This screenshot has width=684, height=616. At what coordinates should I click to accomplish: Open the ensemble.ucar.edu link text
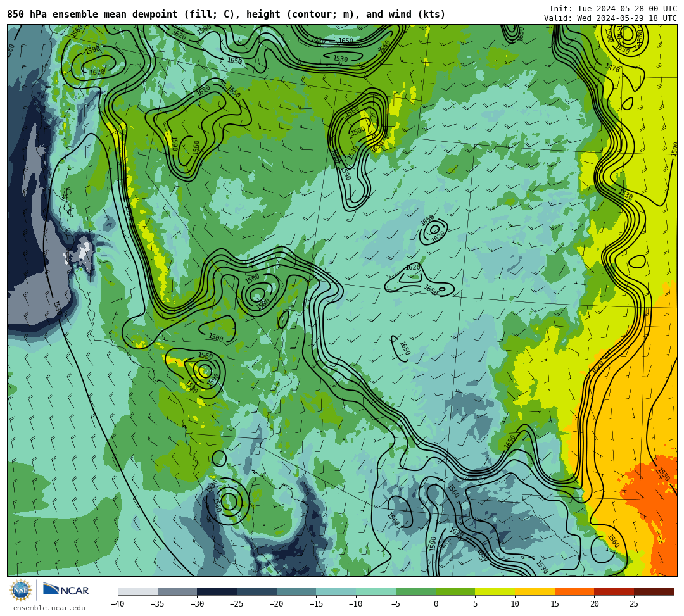click(49, 608)
